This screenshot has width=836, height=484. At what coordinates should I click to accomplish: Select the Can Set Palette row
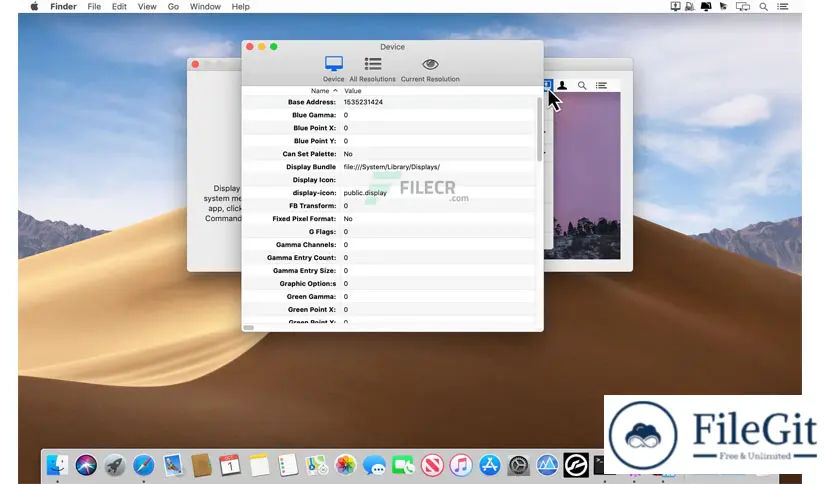(389, 154)
